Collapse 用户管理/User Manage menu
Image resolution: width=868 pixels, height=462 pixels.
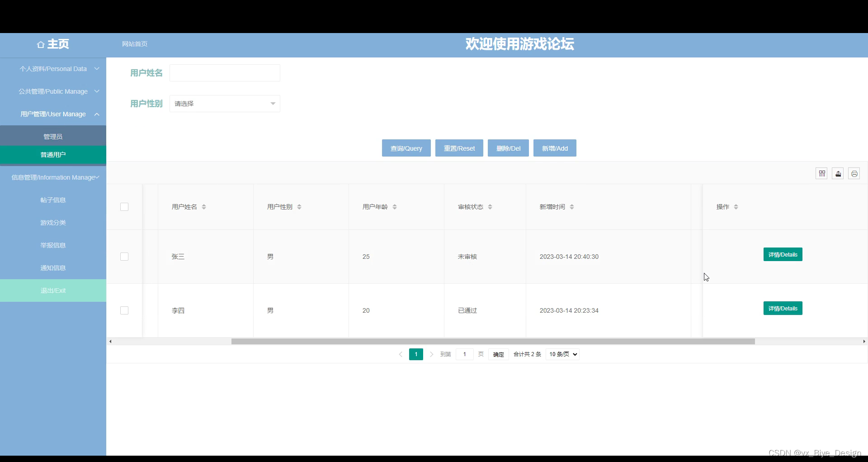(x=53, y=114)
